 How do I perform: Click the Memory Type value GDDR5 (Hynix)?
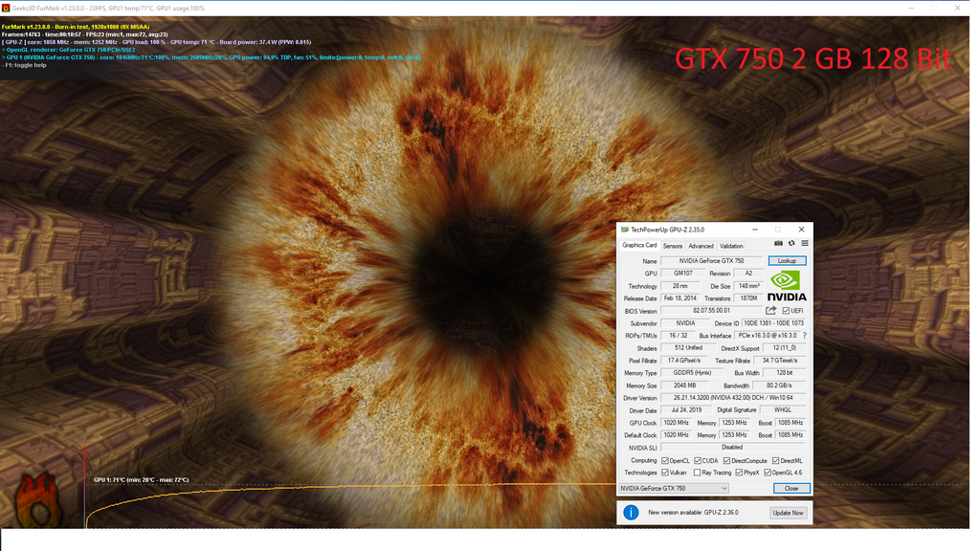692,373
